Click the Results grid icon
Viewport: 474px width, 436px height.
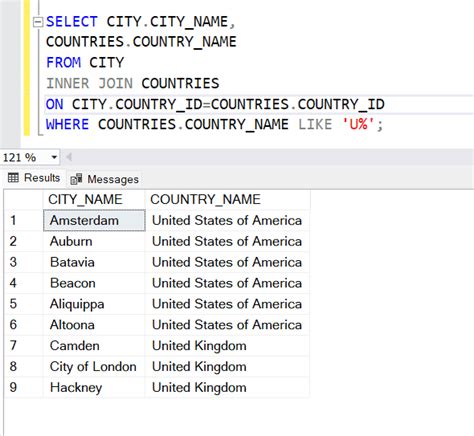point(13,178)
